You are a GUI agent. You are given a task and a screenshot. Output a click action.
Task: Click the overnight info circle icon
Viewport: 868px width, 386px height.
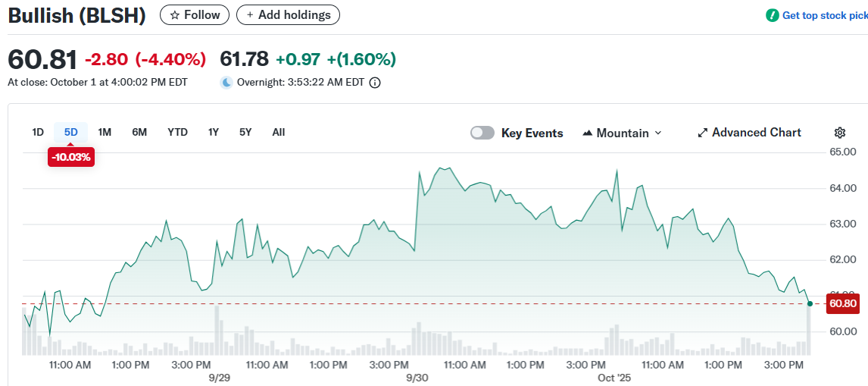click(x=374, y=83)
